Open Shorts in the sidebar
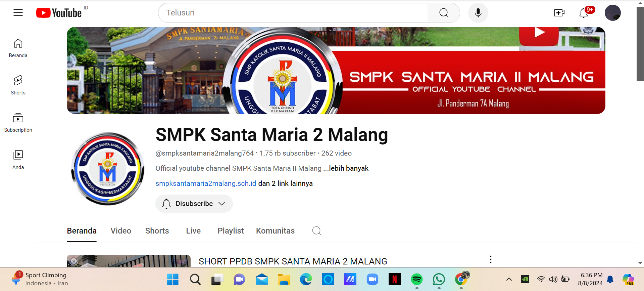Image resolution: width=644 pixels, height=291 pixels. pos(18,85)
